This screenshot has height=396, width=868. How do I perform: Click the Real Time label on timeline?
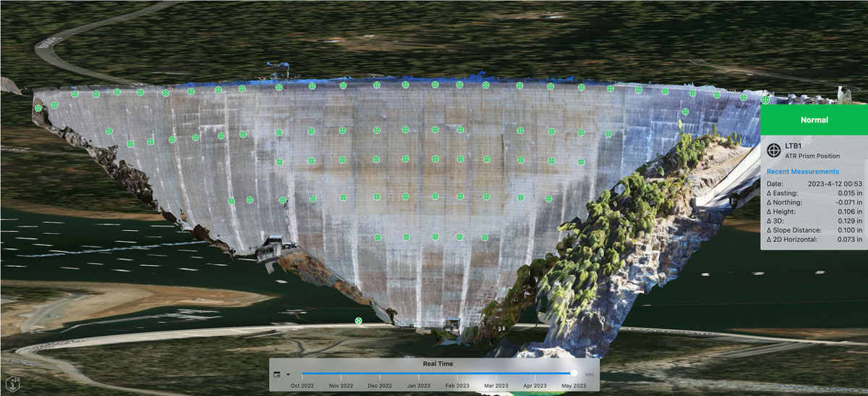pos(438,363)
